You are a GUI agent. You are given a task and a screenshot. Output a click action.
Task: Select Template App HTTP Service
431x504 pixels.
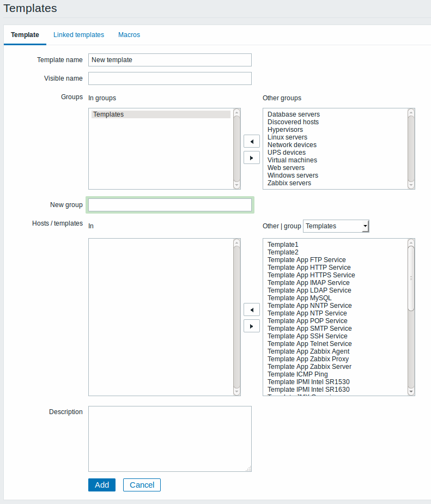coord(309,268)
